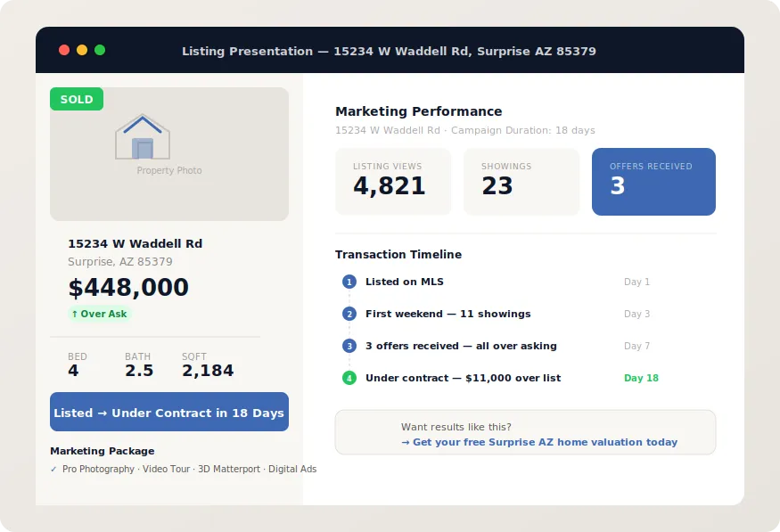Screen dimensions: 780x532
Task: Click the green SOLD badge
Action: click(77, 99)
